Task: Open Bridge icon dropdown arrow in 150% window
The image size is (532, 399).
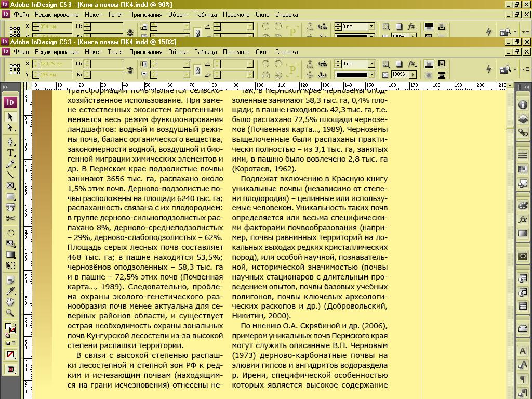Action: click(515, 70)
